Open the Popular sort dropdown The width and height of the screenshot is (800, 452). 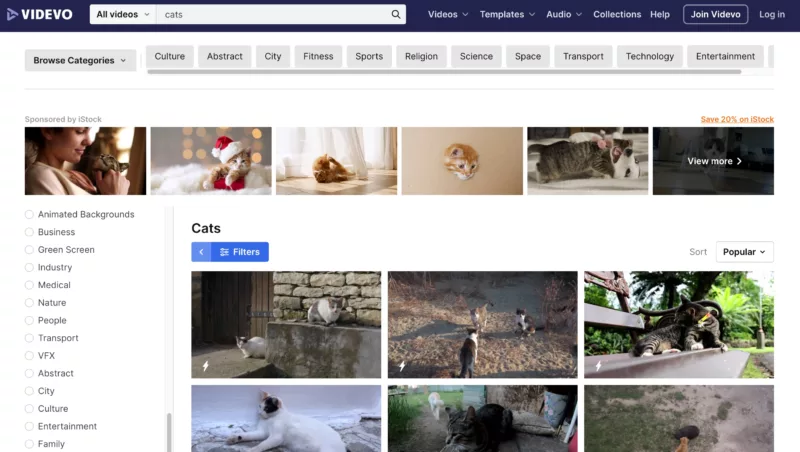point(744,252)
